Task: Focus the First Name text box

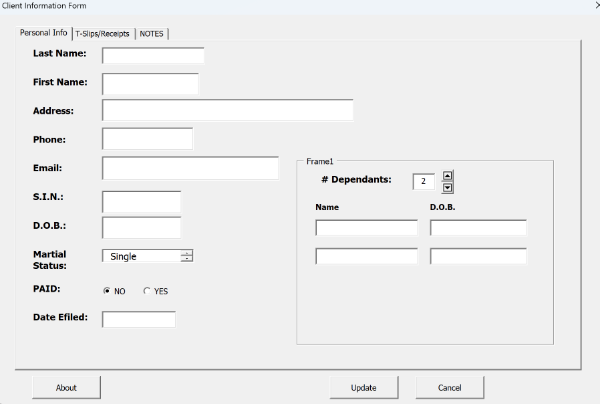Action: 150,84
